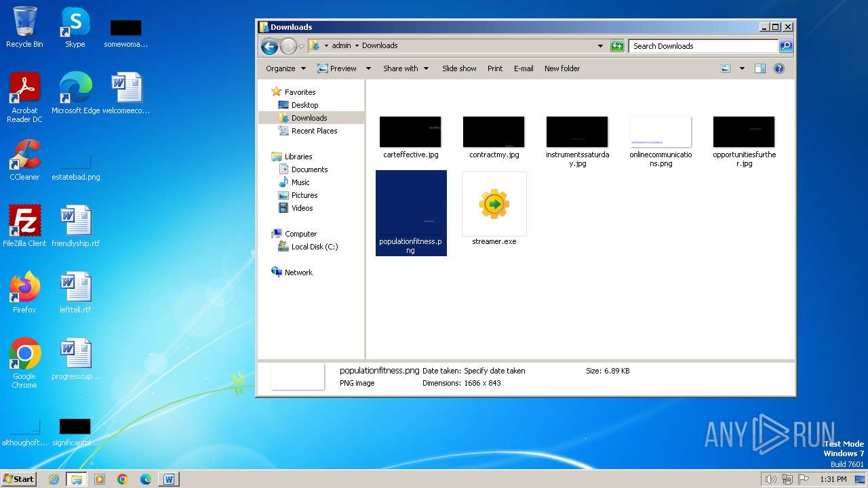Viewport: 868px width, 488px height.
Task: Open Internet Explorer from taskbar
Action: 54,479
